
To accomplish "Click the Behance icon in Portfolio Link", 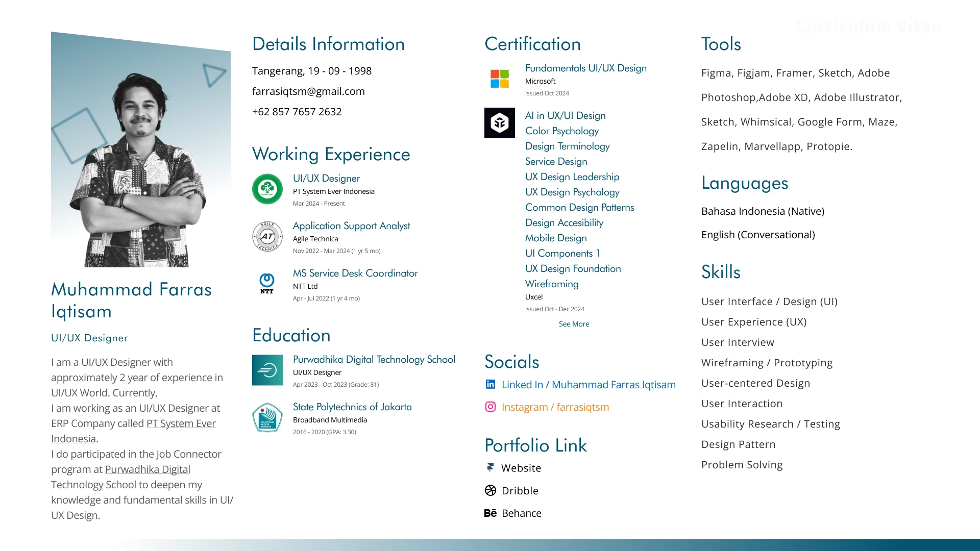I will 490,513.
